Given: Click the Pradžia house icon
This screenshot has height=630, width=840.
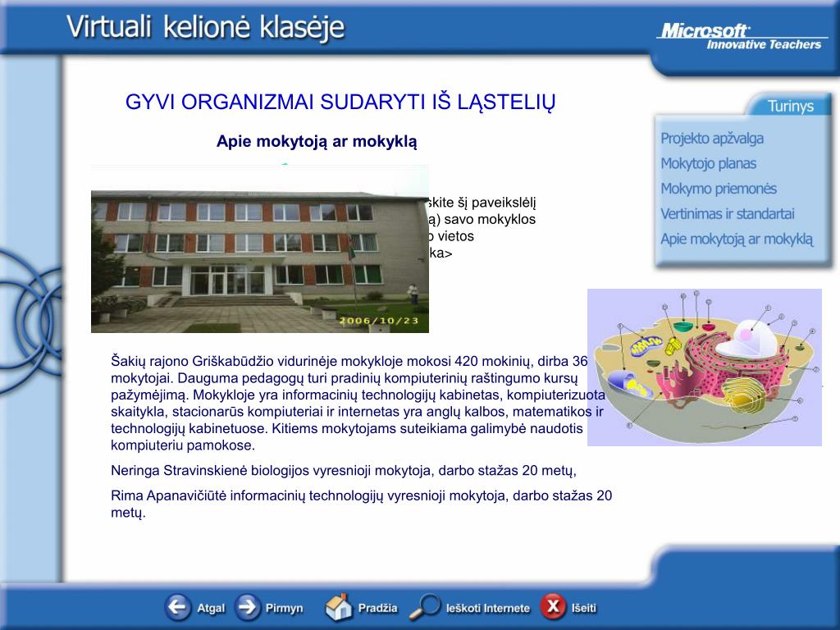Looking at the screenshot, I should 339,608.
